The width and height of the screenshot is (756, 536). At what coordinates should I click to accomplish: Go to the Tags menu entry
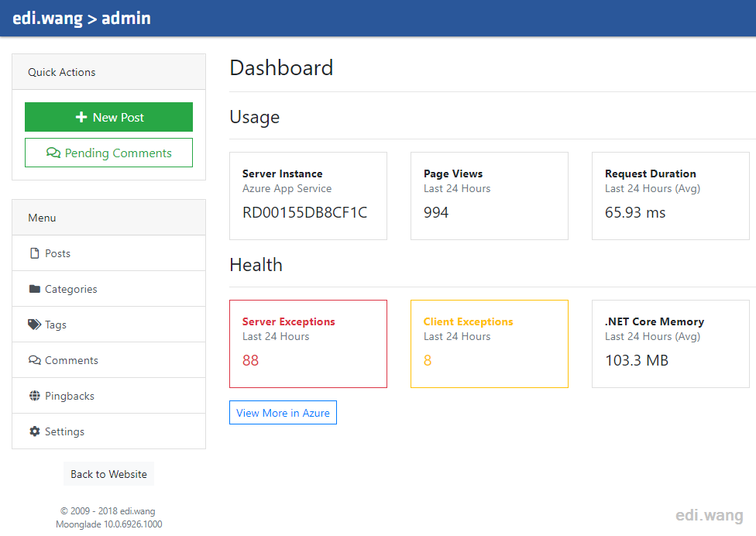[x=109, y=325]
